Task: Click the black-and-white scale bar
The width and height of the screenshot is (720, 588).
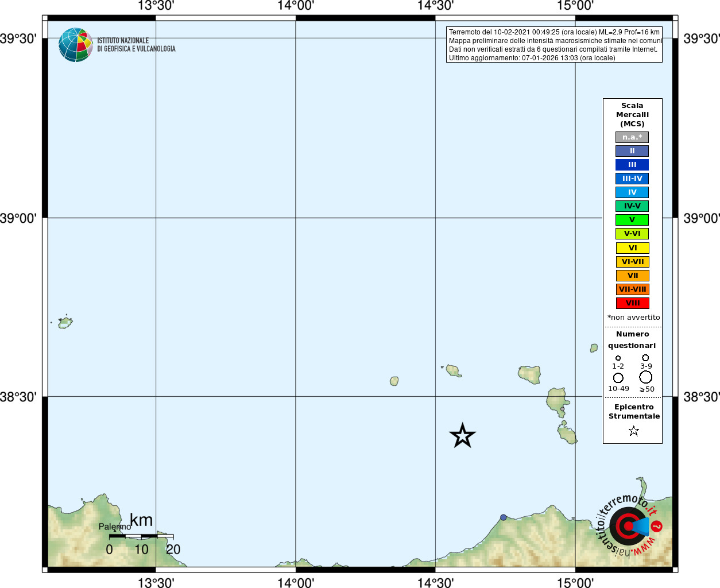Action: coord(141,536)
